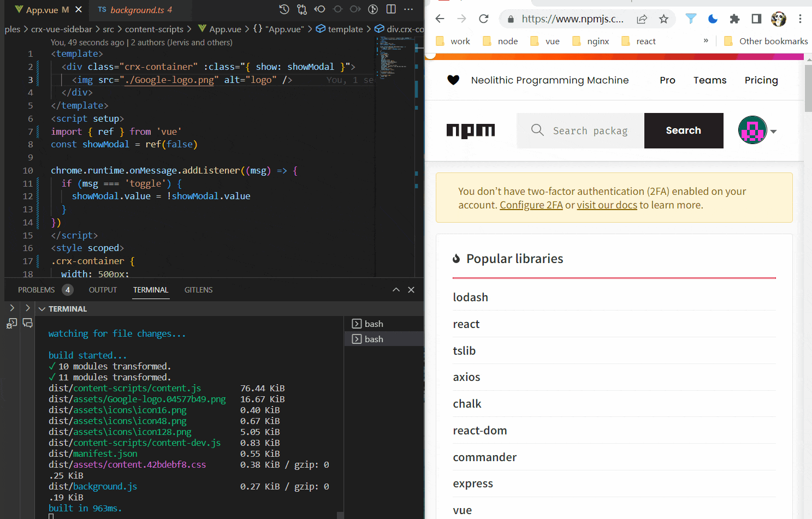Select the second highlighted bash terminal
Viewport: 812px width, 519px height.
pos(384,339)
